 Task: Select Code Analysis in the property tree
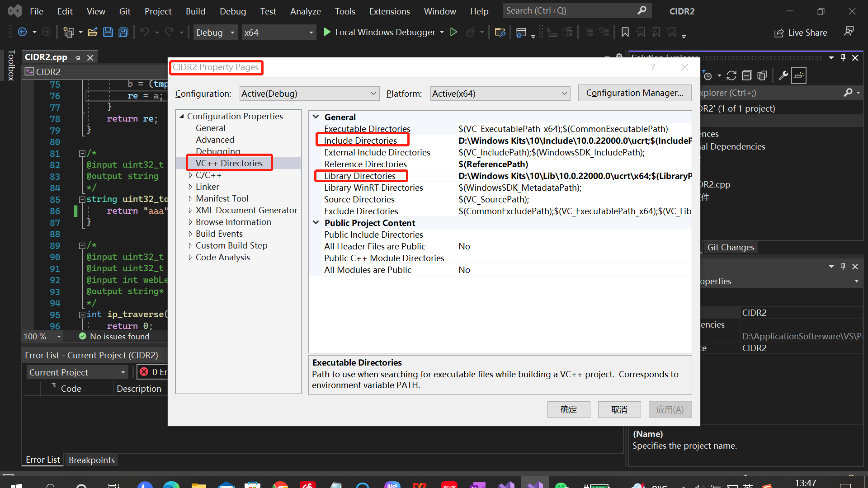(222, 257)
